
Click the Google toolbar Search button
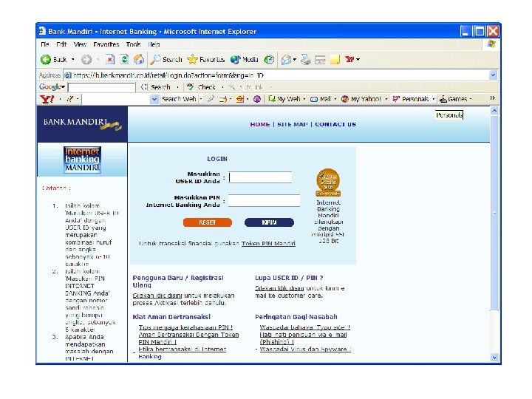156,87
